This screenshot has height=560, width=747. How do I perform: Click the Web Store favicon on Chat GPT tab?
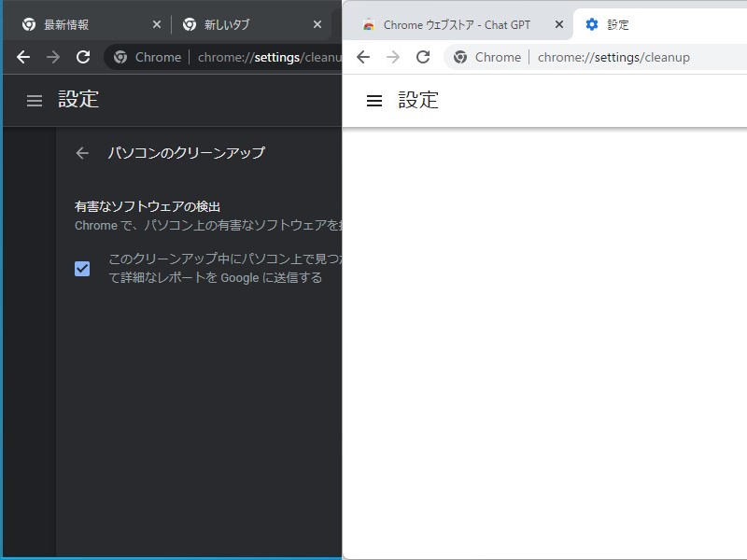click(x=372, y=24)
